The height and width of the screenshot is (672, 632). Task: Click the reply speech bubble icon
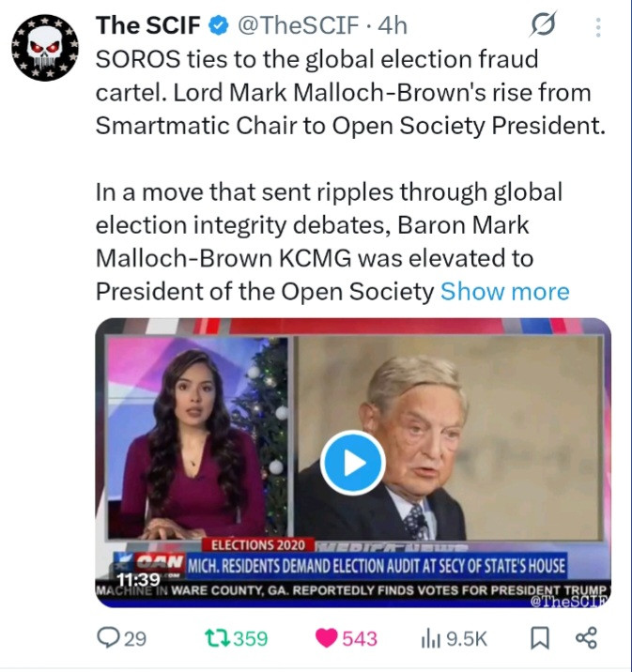click(x=108, y=637)
